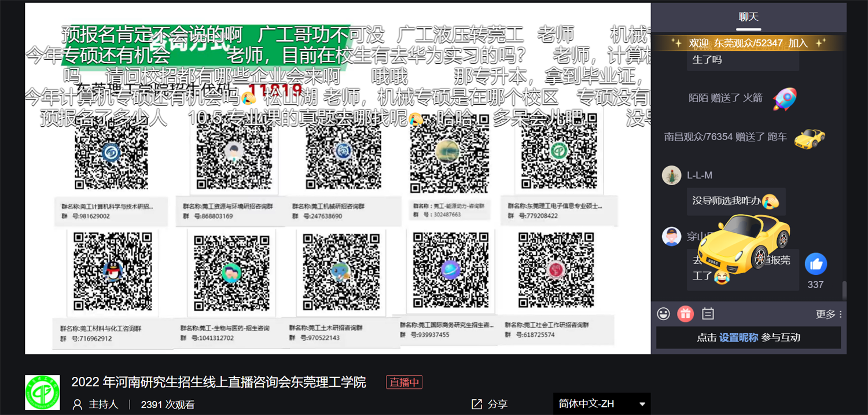Click the emoji smiley icon in chat
The image size is (868, 415).
click(x=663, y=314)
